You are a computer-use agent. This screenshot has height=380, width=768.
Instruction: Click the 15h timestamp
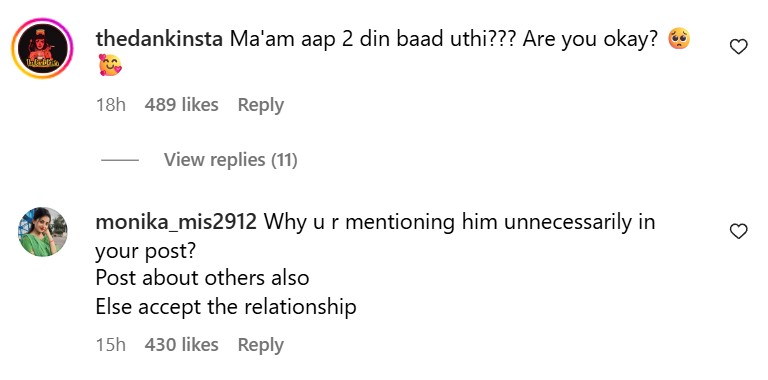click(111, 345)
